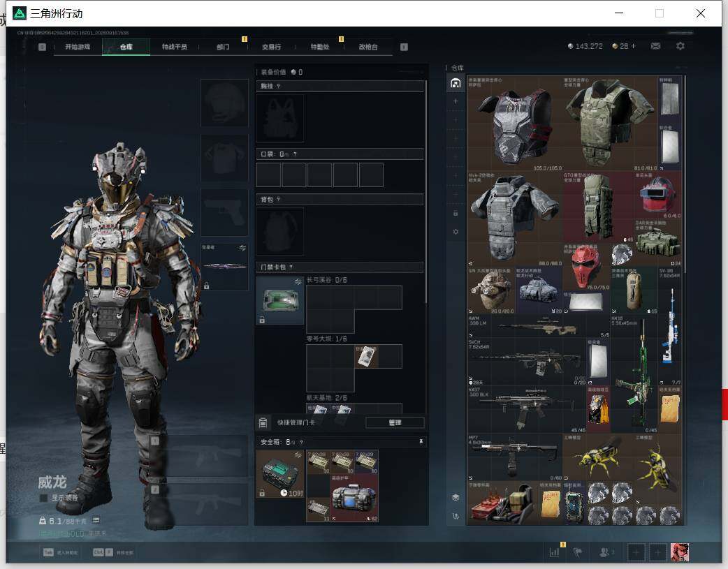Click the 快捷管理门卡 icon
Screen dimensions: 728x569
[263, 422]
